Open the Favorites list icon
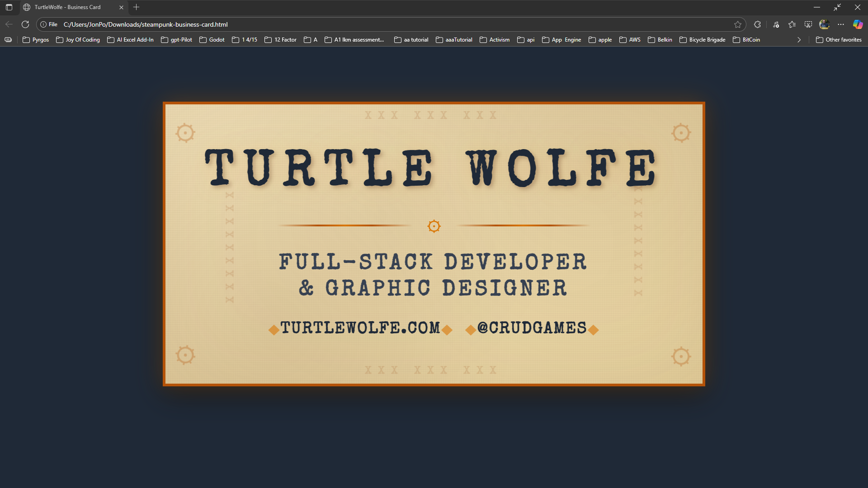The image size is (868, 488). click(792, 24)
